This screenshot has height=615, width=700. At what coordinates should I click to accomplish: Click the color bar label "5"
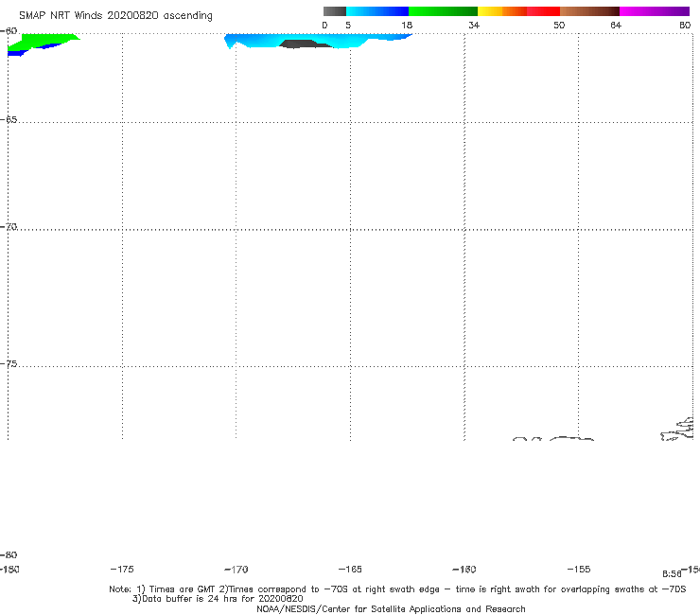(348, 25)
